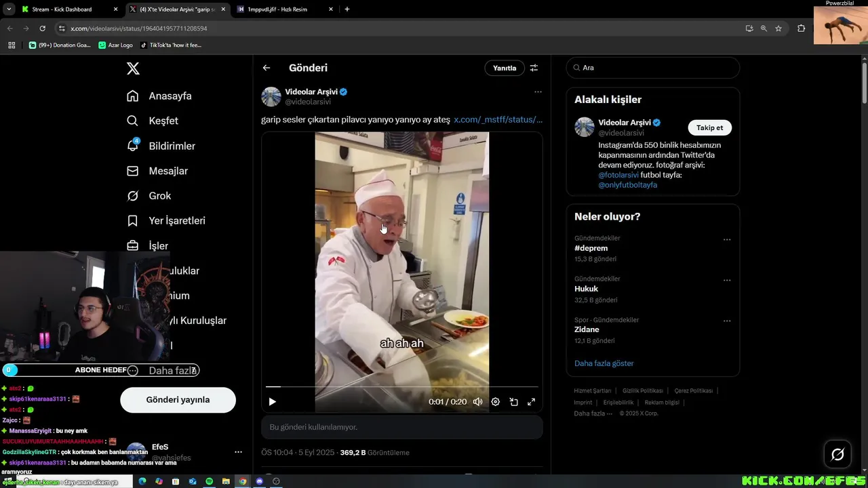This screenshot has width=868, height=488.
Task: Open Videolar Arşivi profile avatar on post
Action: click(x=271, y=96)
